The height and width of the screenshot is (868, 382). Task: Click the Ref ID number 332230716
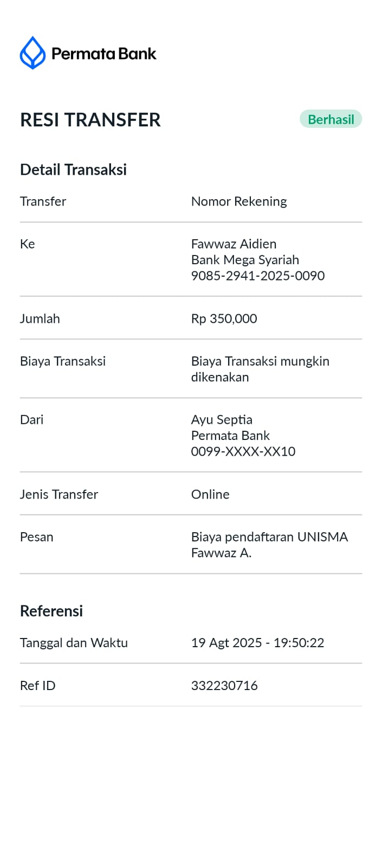[x=224, y=686]
